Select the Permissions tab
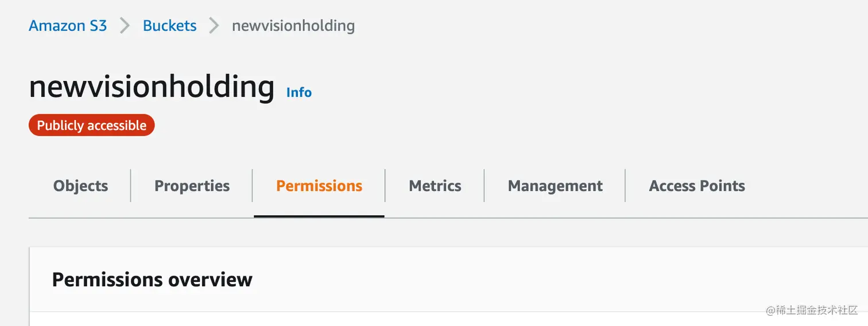The image size is (868, 326). click(319, 186)
